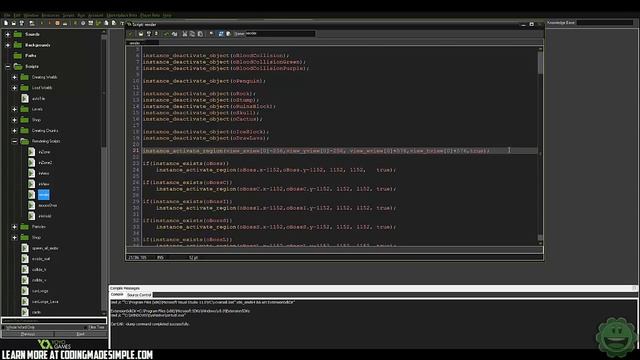
Task: Click the Backgrounds folder icon
Action: (18, 45)
